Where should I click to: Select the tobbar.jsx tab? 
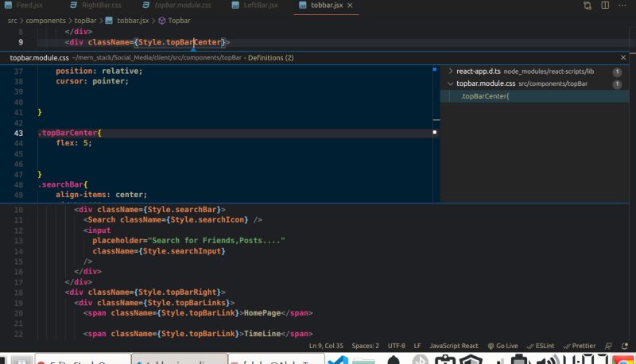(x=321, y=6)
